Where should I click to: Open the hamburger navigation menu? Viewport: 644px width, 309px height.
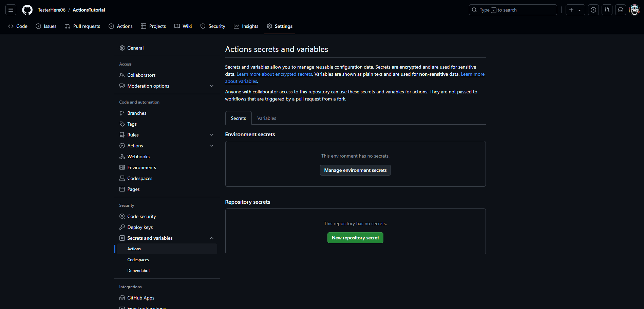click(x=11, y=10)
